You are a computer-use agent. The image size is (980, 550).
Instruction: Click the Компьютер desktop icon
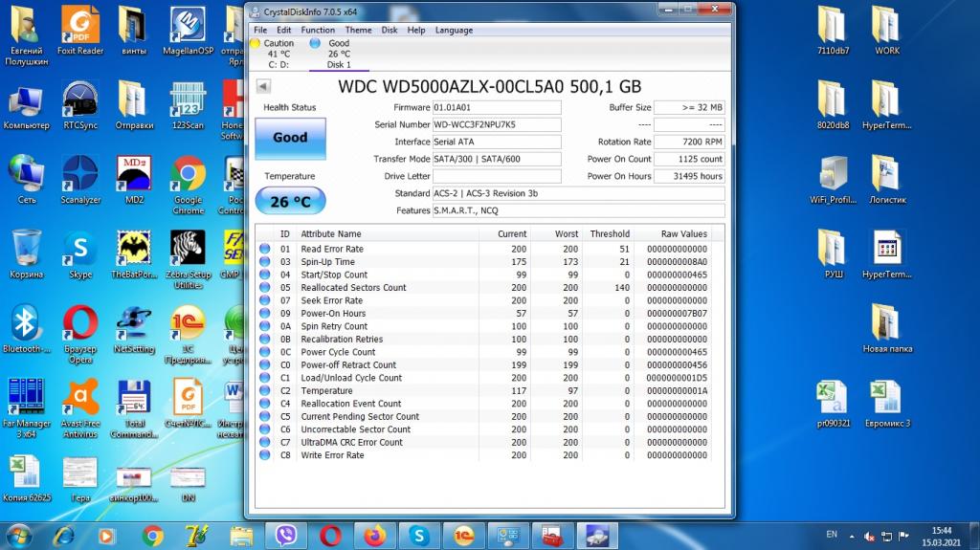tap(26, 104)
